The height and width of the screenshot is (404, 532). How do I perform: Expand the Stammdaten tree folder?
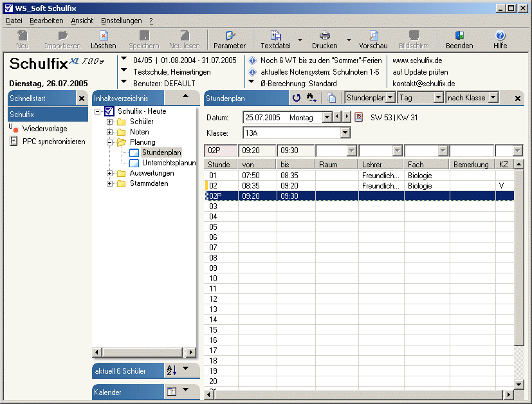point(109,184)
